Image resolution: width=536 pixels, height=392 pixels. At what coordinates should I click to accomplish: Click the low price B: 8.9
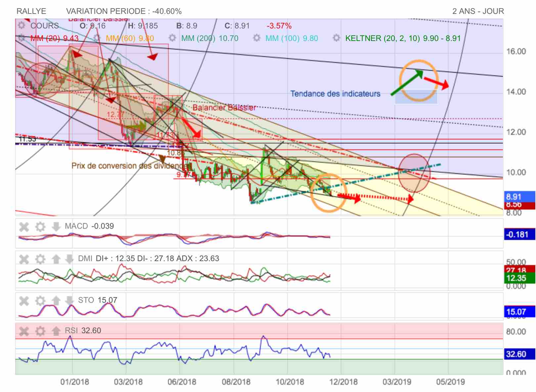point(187,26)
